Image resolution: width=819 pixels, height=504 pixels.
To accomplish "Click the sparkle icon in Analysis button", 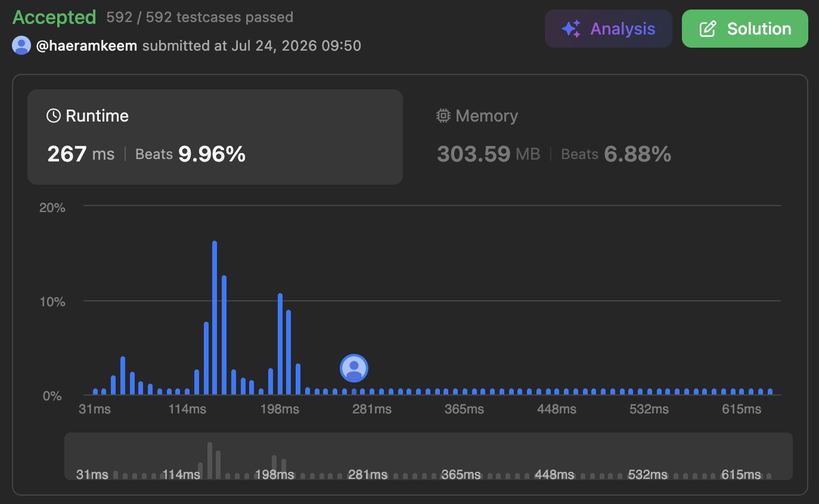I will pos(571,29).
